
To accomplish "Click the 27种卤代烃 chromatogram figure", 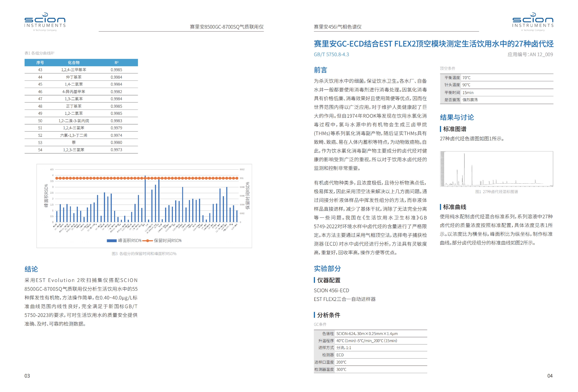I will tap(496, 169).
